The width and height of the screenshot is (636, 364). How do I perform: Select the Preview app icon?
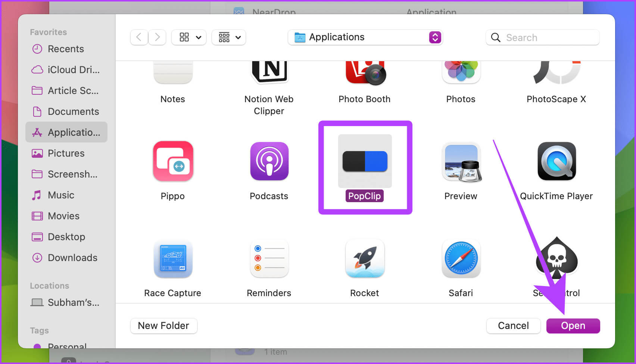(x=461, y=162)
